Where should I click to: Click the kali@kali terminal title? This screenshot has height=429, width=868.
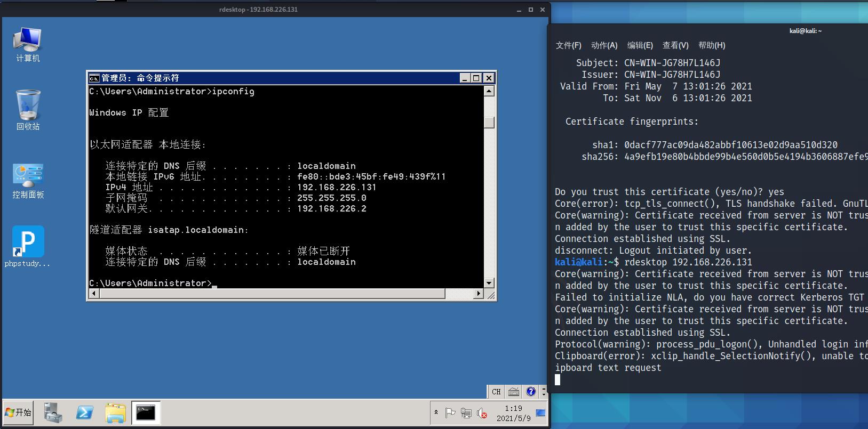(x=806, y=31)
